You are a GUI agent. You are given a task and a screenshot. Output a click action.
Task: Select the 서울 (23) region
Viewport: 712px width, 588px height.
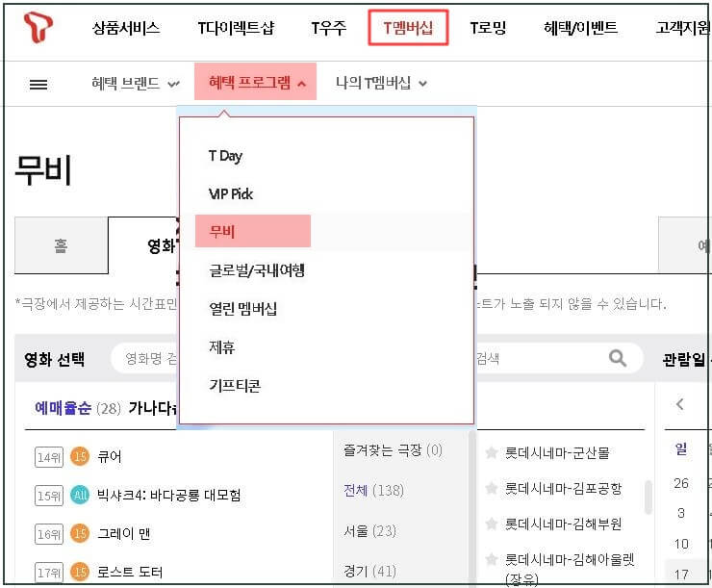tap(370, 530)
